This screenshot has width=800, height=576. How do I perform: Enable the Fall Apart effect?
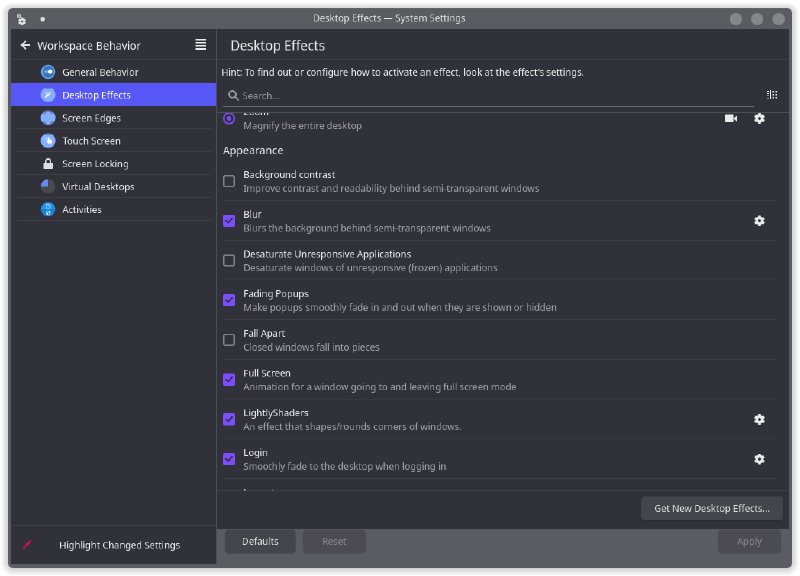229,340
